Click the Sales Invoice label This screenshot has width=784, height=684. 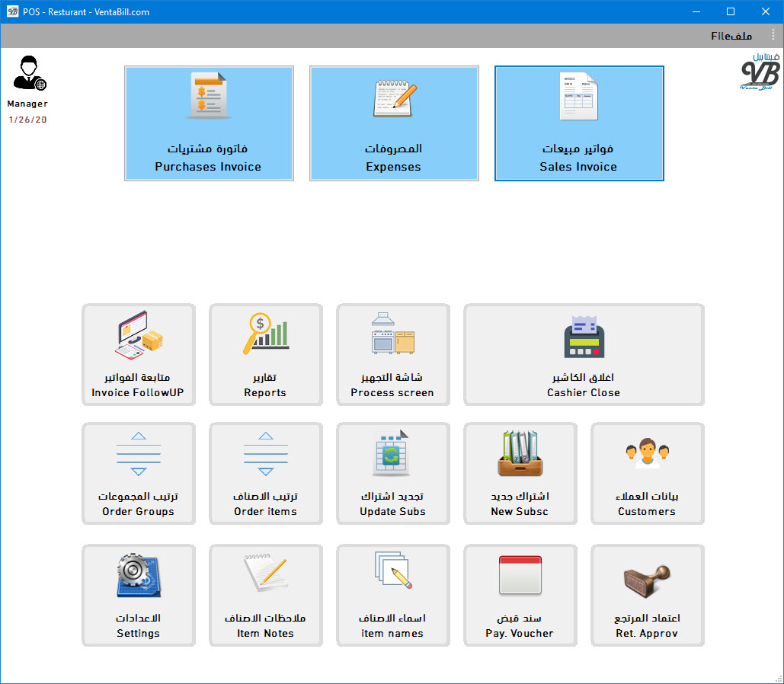click(x=578, y=167)
